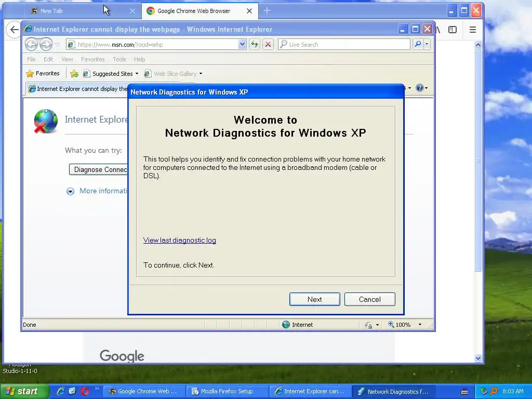
Task: Open a new tab with the plus button
Action: coord(267,11)
